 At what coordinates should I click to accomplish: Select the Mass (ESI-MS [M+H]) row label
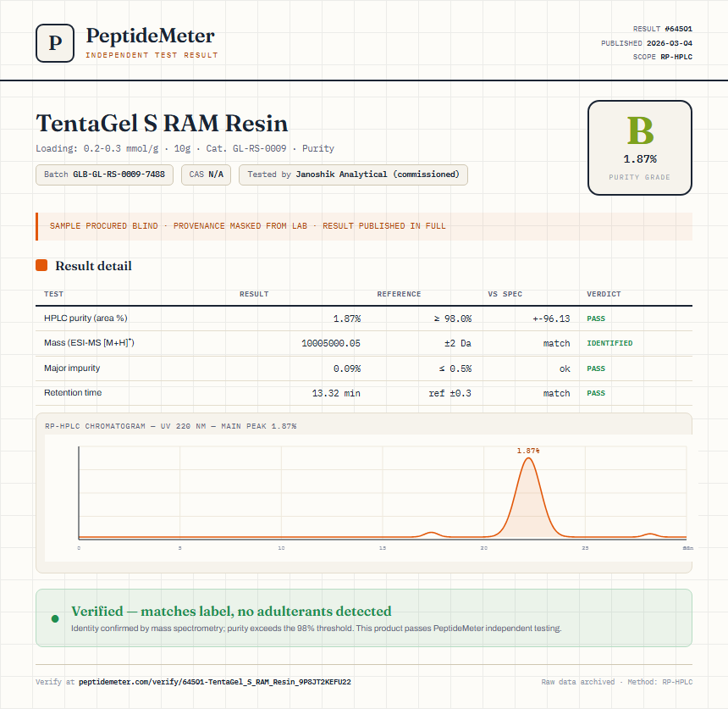[89, 343]
